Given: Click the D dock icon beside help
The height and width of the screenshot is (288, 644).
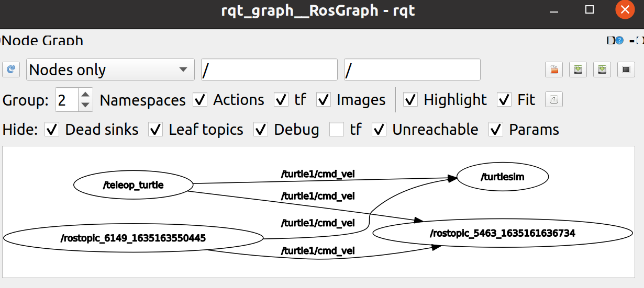Looking at the screenshot, I should (610, 40).
